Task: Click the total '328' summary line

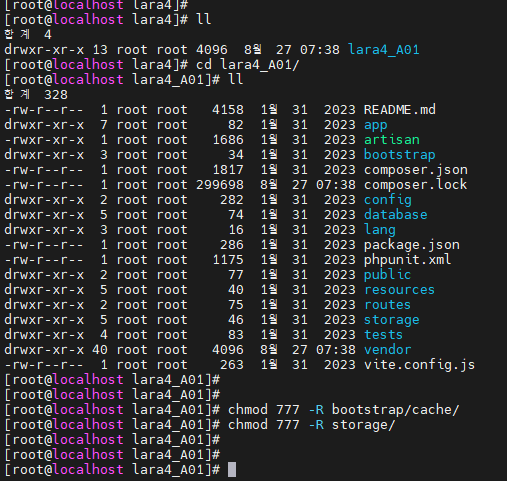Action: click(x=36, y=95)
